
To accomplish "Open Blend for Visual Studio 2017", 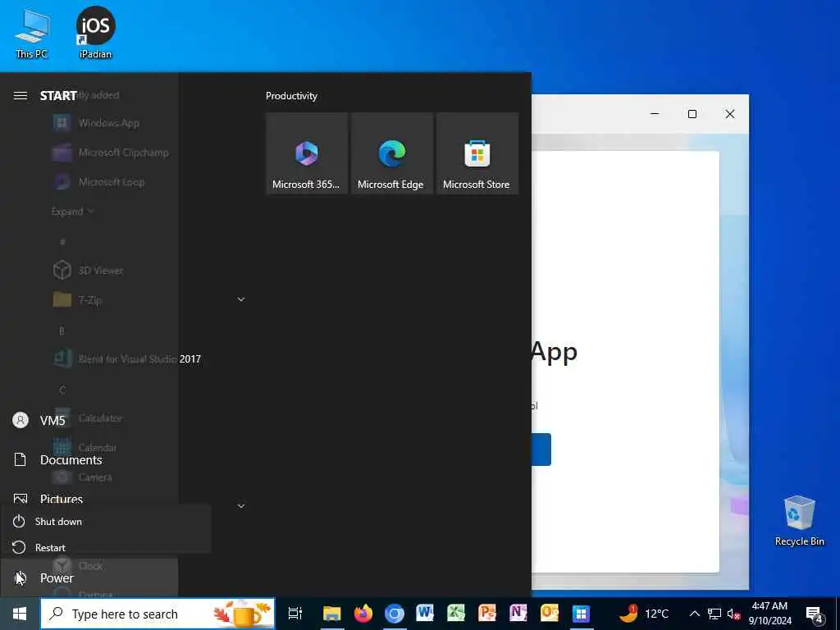I will (126, 359).
